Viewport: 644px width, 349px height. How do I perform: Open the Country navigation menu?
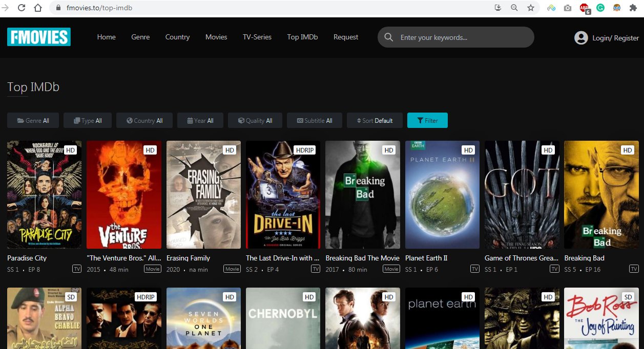[x=177, y=37]
